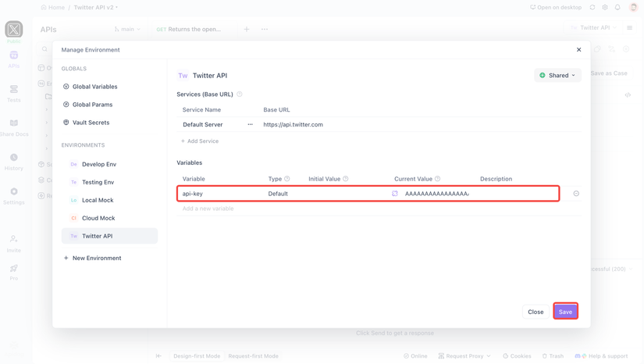
Task: Open the main branch dropdown
Action: coord(127,29)
